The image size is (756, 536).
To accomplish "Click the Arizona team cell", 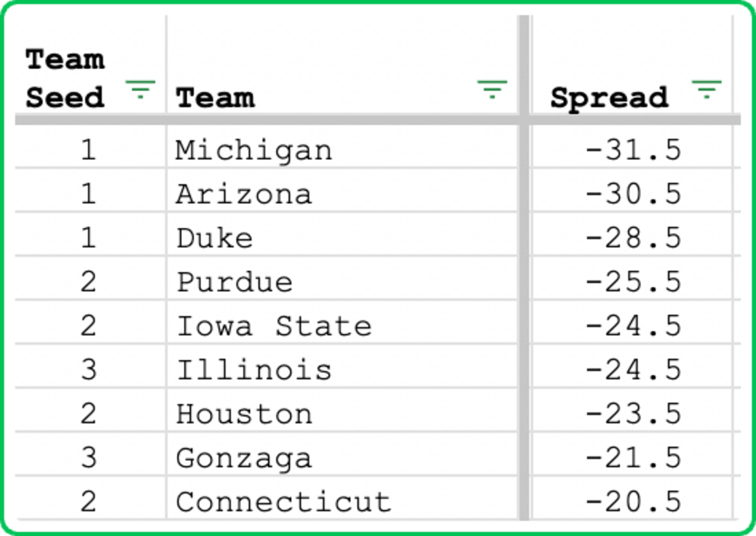I will pyautogui.click(x=244, y=194).
